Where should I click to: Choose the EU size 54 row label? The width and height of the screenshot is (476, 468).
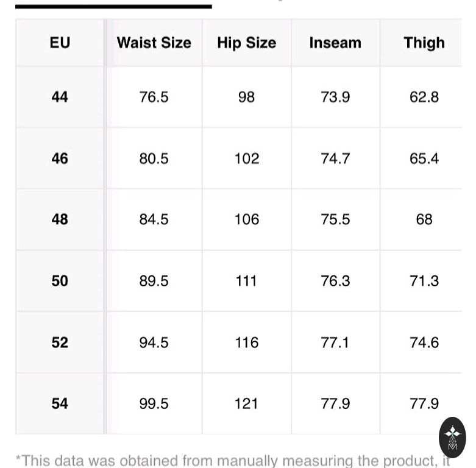tap(60, 403)
